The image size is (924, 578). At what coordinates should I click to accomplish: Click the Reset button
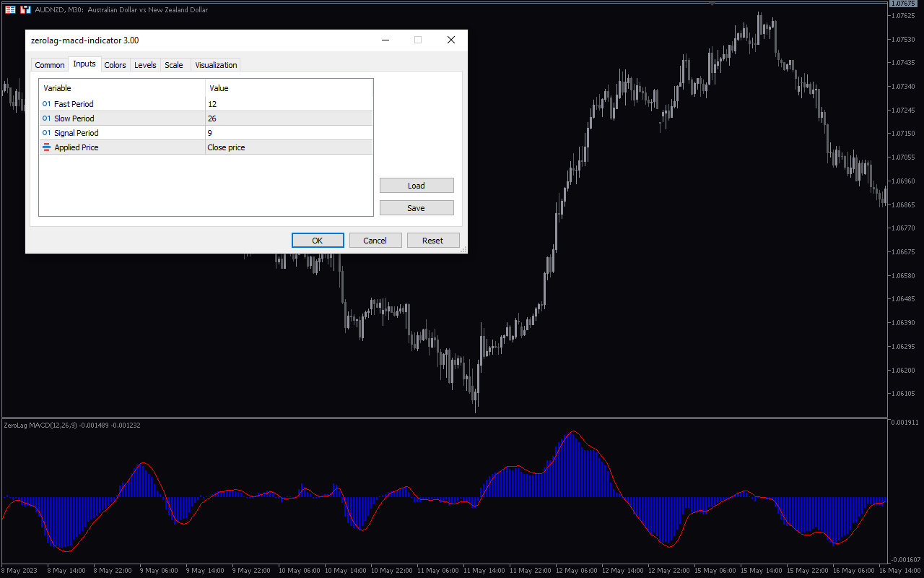tap(433, 241)
